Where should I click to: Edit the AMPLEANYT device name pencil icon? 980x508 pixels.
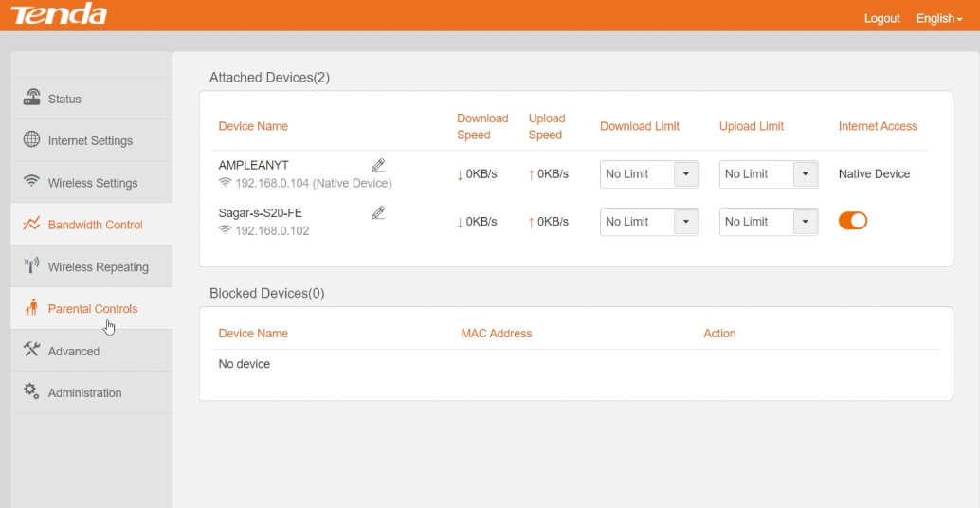[378, 165]
